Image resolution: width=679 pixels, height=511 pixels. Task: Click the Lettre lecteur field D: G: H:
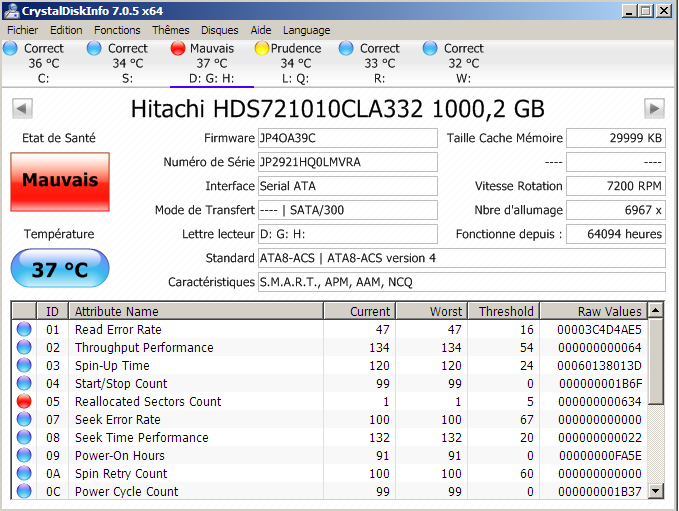[x=348, y=234]
